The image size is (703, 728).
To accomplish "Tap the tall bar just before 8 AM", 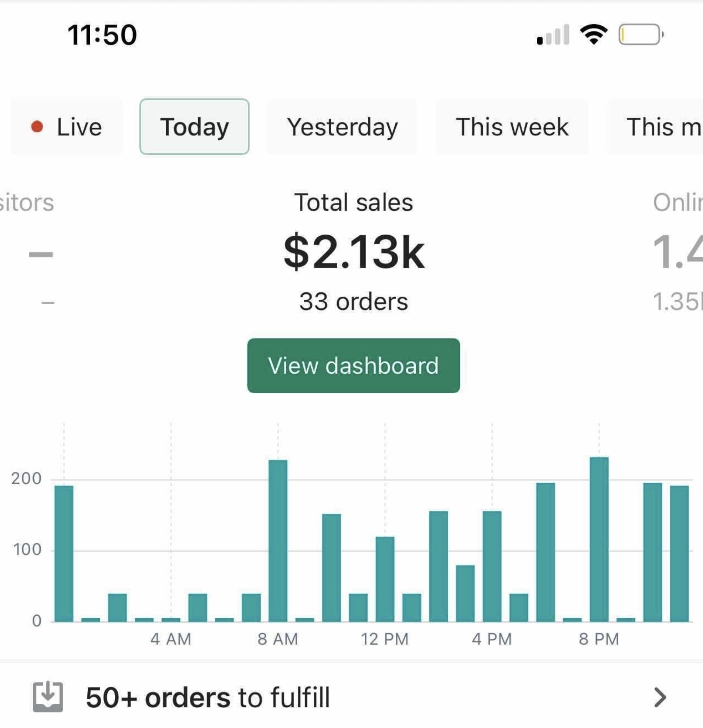I will (278, 540).
